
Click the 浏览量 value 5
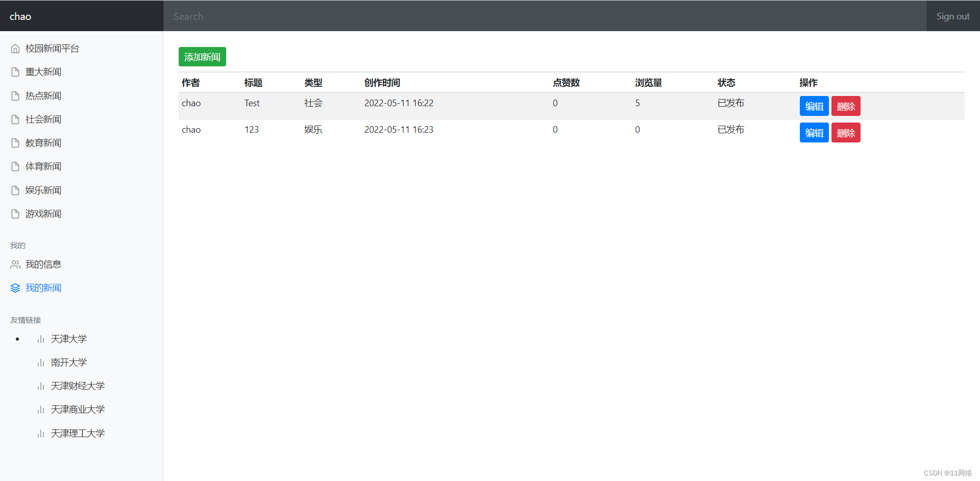tap(638, 103)
